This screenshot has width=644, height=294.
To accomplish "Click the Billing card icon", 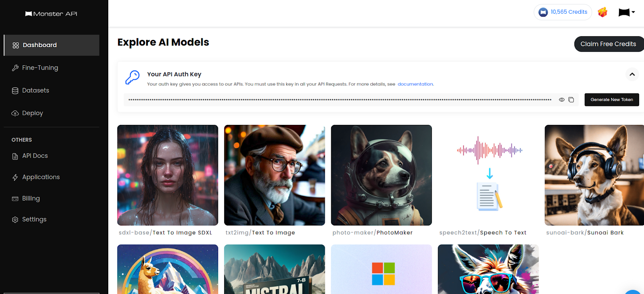I will point(15,199).
